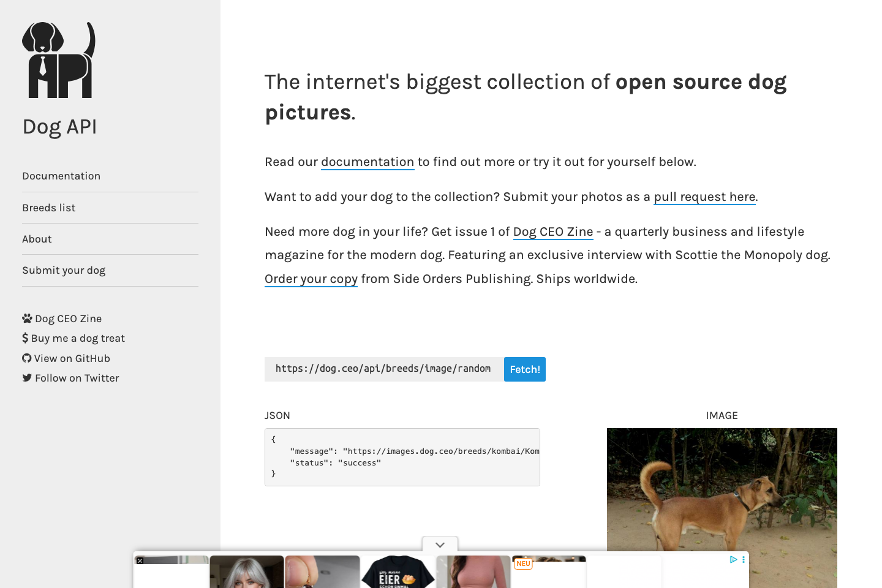Click the Dog API logo

tap(59, 59)
